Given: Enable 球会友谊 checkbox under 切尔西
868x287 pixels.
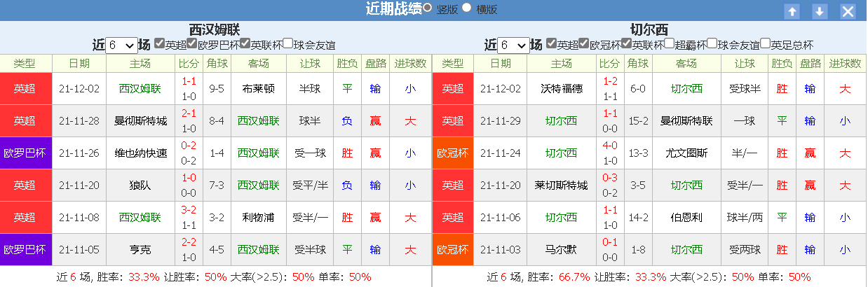Looking at the screenshot, I should (712, 43).
